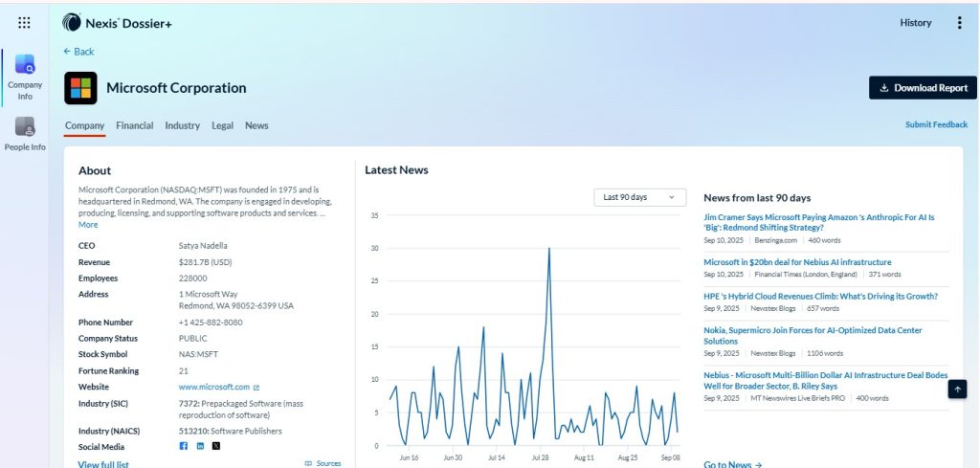Click the scroll-to-top arrow button
Viewport: 980px width, 468px height.
[957, 390]
